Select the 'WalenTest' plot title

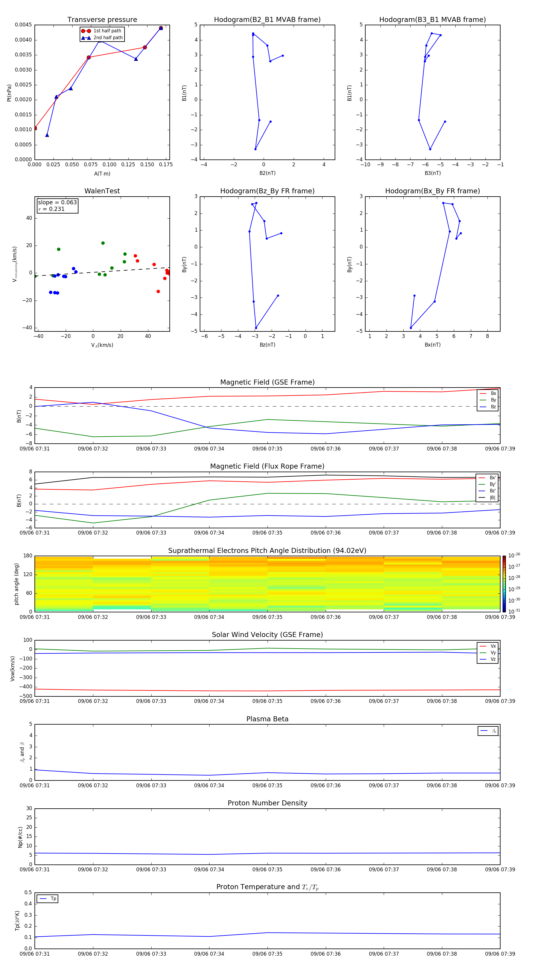coord(102,191)
